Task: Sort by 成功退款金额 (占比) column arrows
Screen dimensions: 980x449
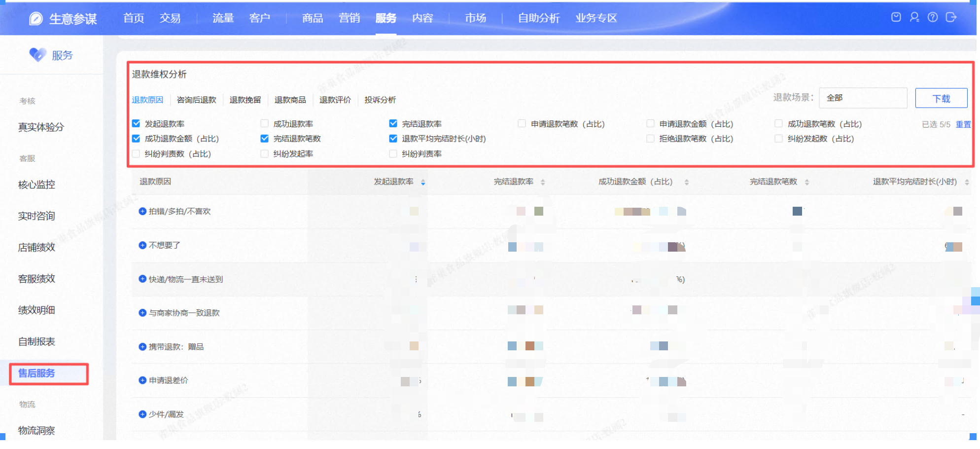Action: tap(687, 182)
